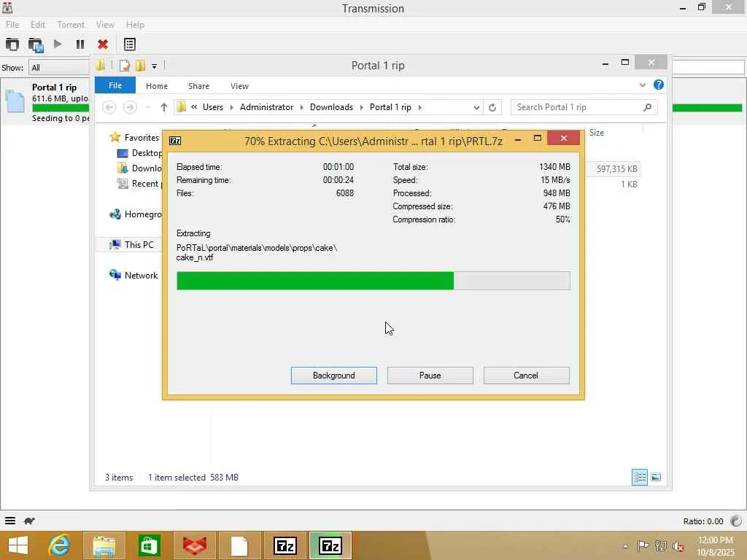The width and height of the screenshot is (747, 560).
Task: Click the 7-Zip extraction progress bar
Action: (373, 281)
